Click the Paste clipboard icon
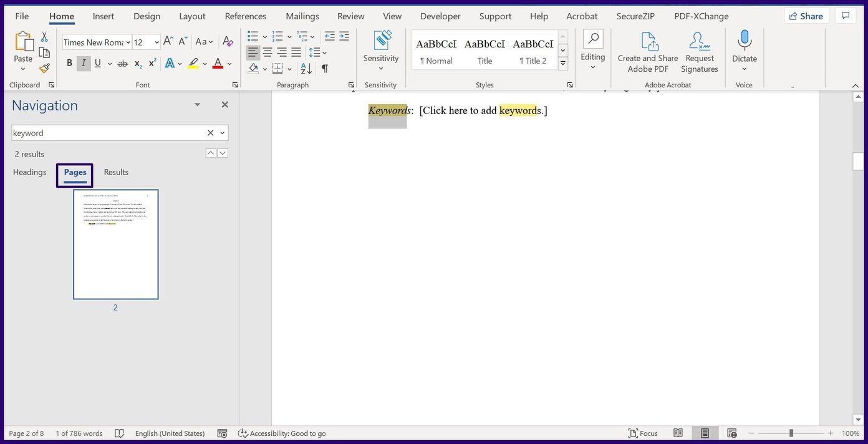Screen dimensions: 868x444 24,42
